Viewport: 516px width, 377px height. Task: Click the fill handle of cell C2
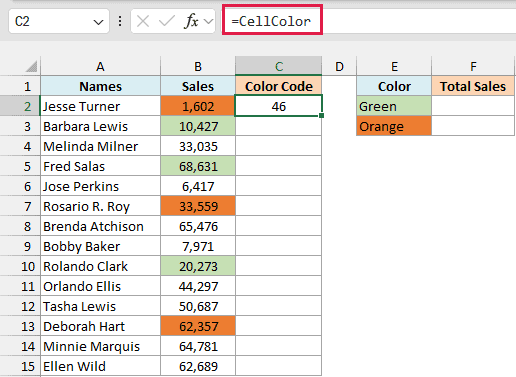pyautogui.click(x=321, y=115)
